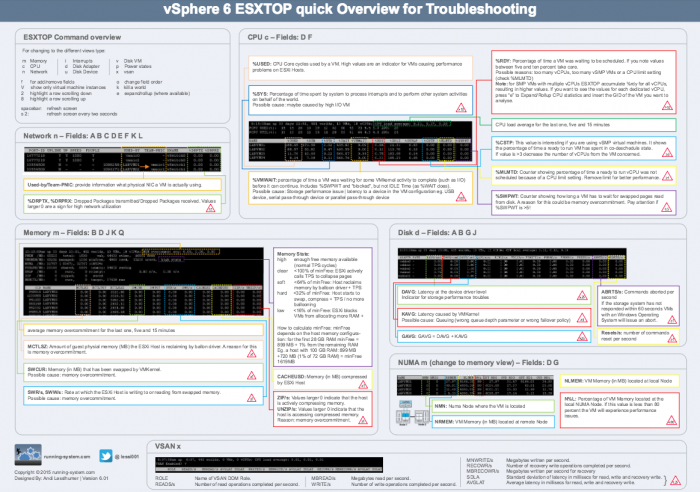Click the warning triangle in the MCTLSZ box
This screenshot has height=492, width=700.
252,354
